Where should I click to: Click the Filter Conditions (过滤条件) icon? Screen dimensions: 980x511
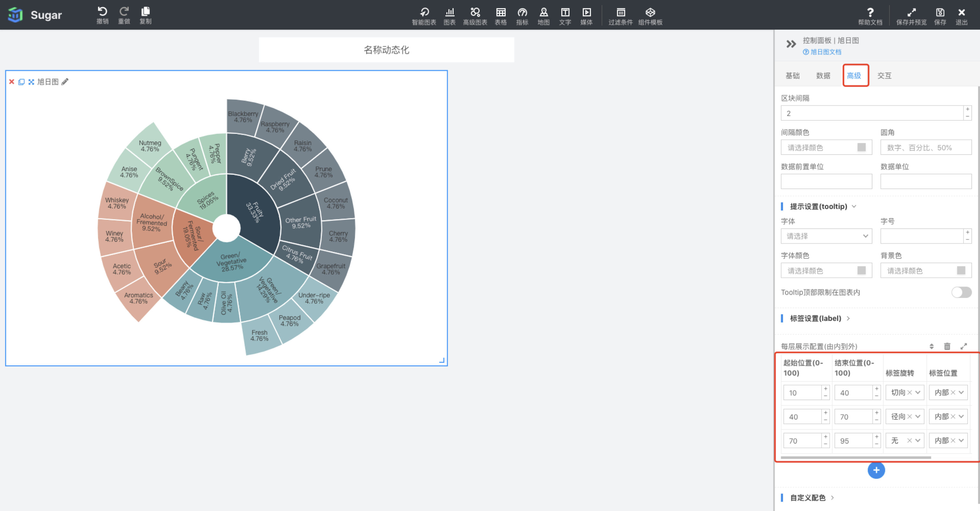click(x=620, y=12)
